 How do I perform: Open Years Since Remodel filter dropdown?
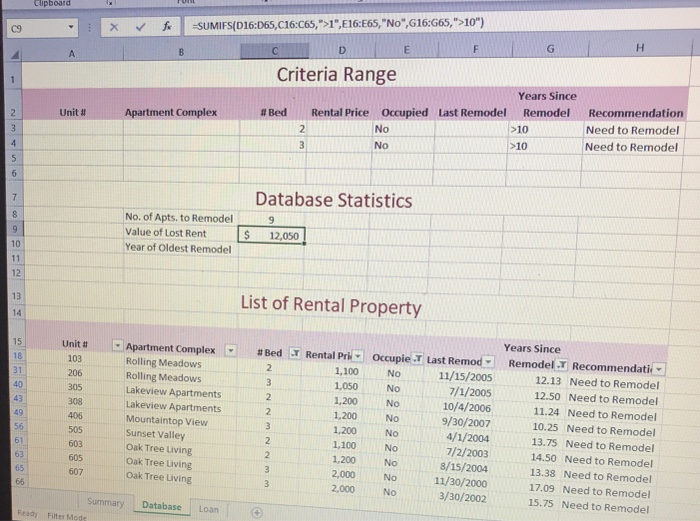562,365
